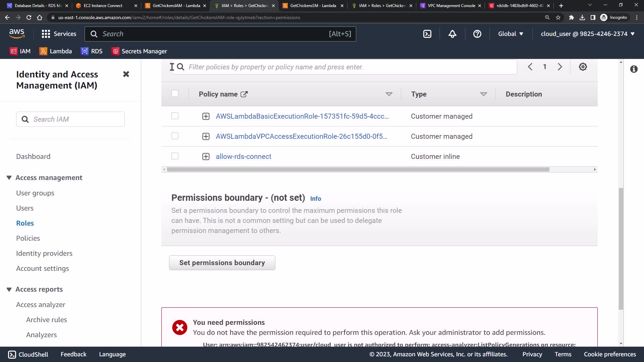Open the AWS help question mark
Screen dimensions: 644x362
tap(477, 34)
